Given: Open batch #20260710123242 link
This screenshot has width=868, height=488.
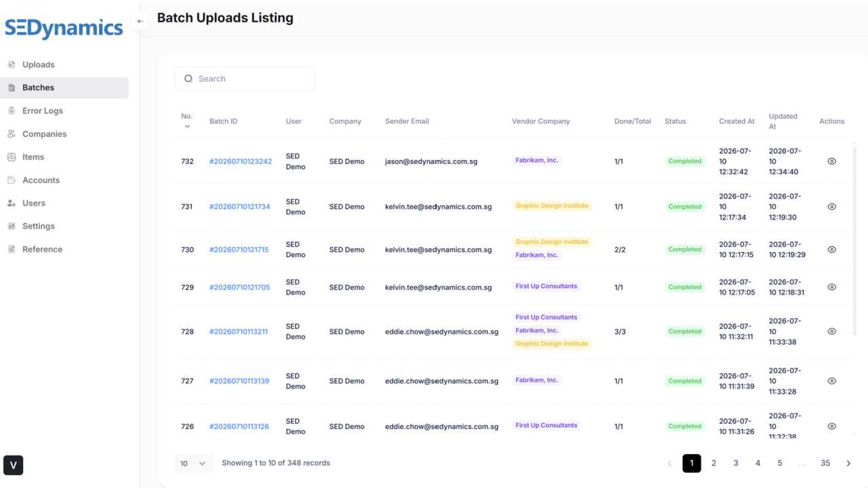Looking at the screenshot, I should coord(241,161).
